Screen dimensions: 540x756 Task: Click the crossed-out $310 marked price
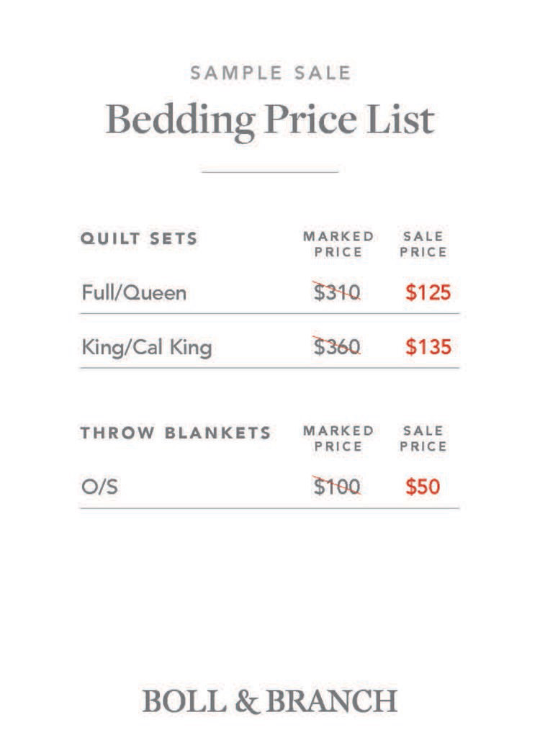pos(337,293)
